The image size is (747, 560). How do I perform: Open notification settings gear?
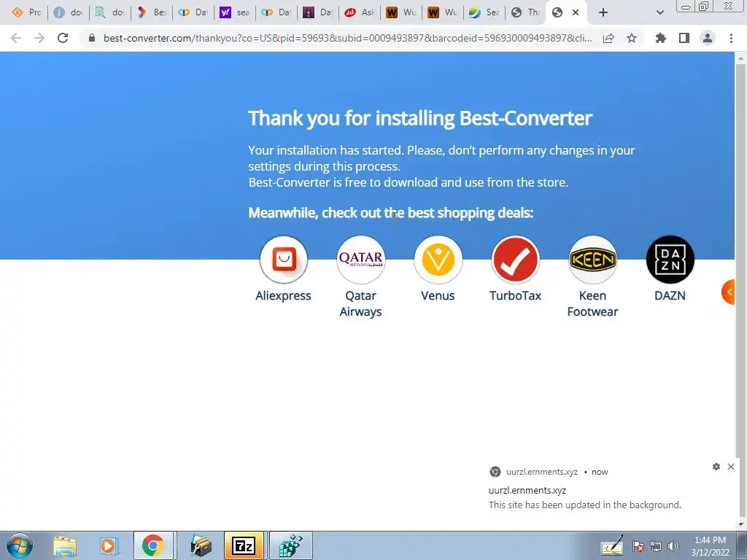tap(716, 467)
